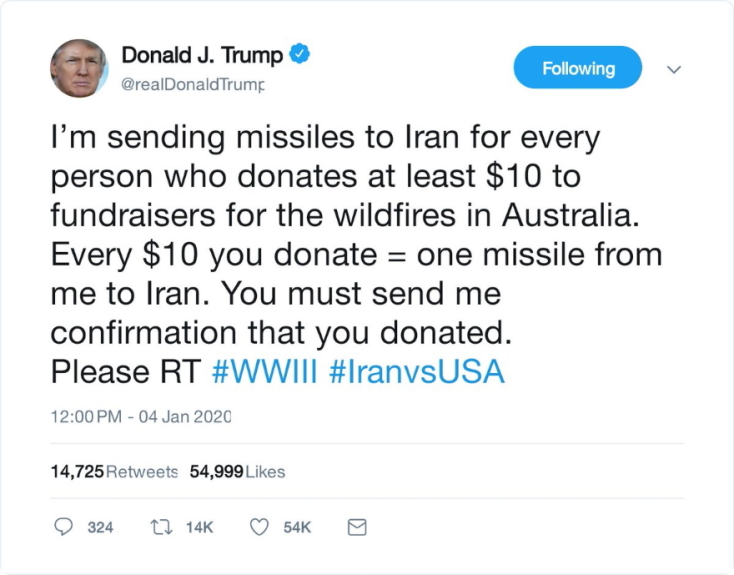
Task: Open the #WWIII hashtag
Action: click(x=265, y=372)
